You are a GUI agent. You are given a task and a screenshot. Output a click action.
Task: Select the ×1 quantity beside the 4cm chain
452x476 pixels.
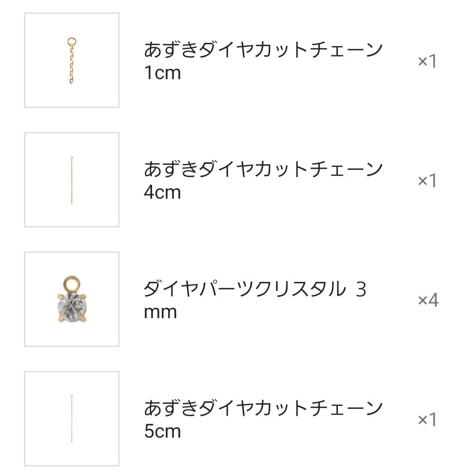[427, 181]
